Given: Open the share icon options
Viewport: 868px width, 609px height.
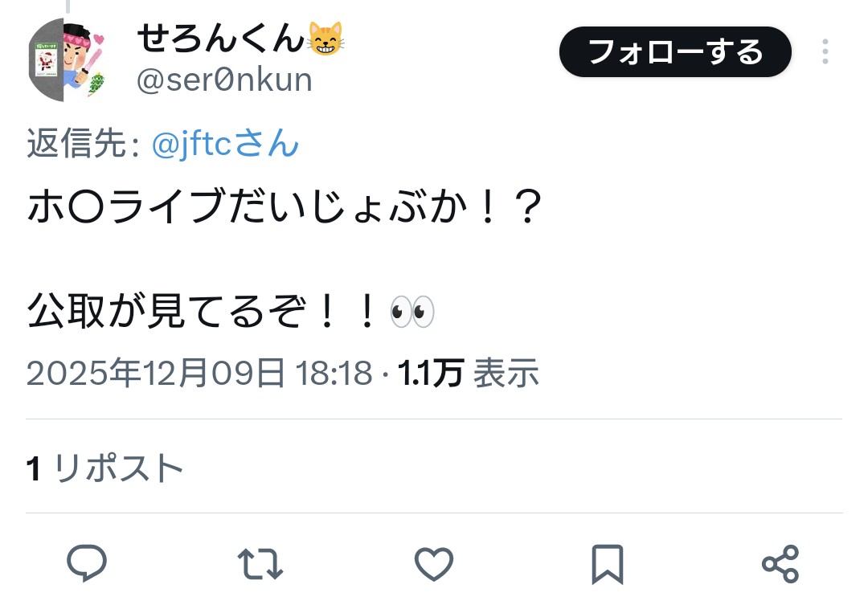Looking at the screenshot, I should [780, 564].
